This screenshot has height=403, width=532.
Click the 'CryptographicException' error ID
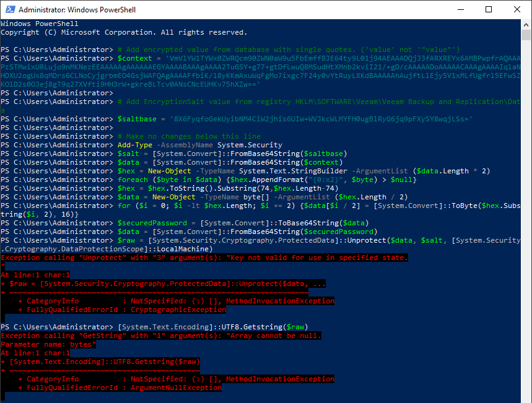[178, 310]
